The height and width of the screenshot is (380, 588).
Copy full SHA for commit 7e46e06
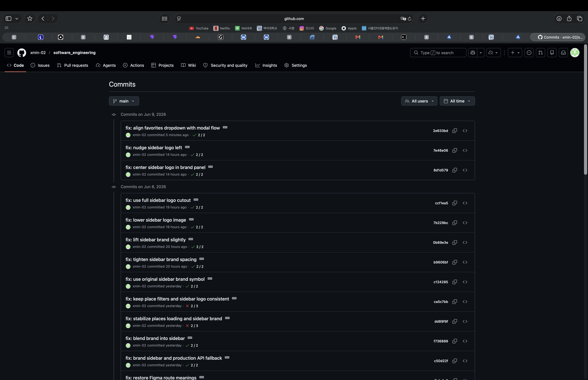click(454, 150)
